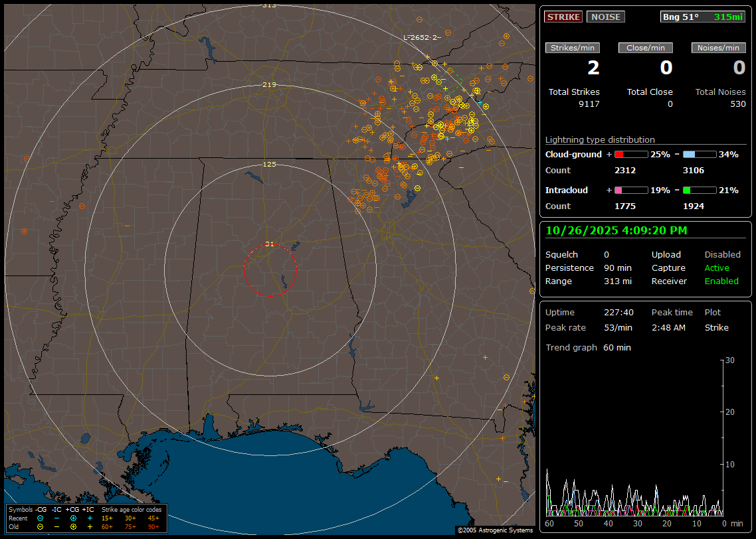Click the Recent +CG cyan circled-plus symbol
This screenshot has width=756, height=539.
[x=73, y=518]
